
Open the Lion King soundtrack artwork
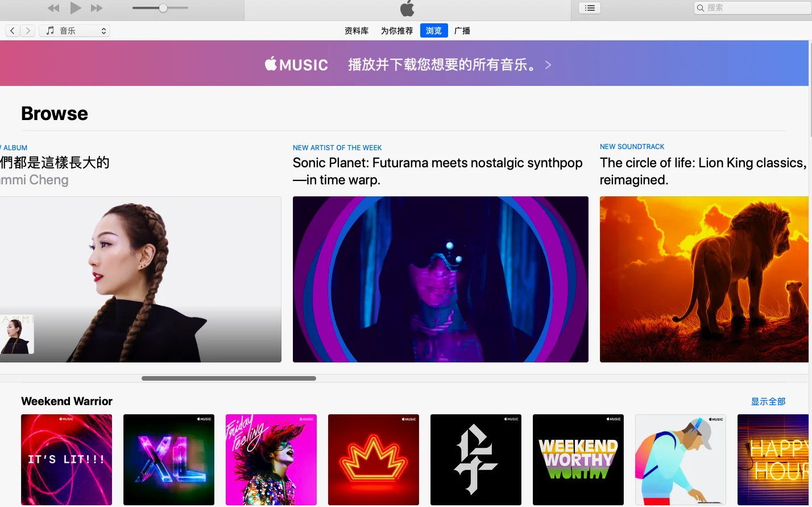pyautogui.click(x=704, y=279)
